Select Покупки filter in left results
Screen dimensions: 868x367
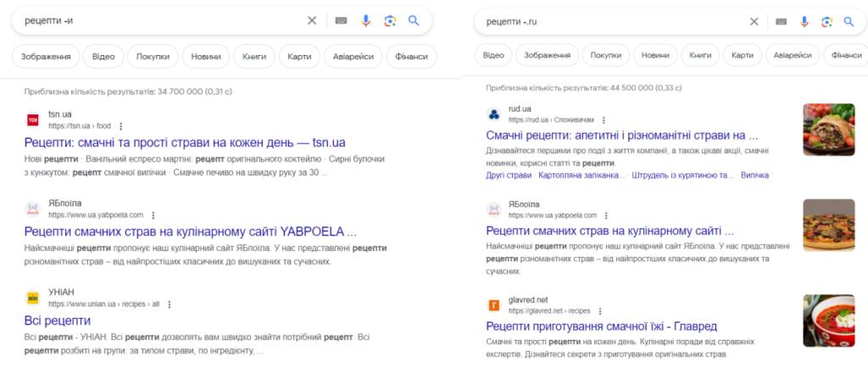(x=153, y=57)
